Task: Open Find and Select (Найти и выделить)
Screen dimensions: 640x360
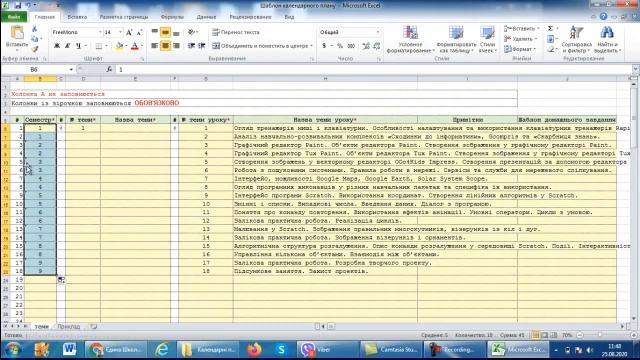Action: pyautogui.click(x=607, y=39)
